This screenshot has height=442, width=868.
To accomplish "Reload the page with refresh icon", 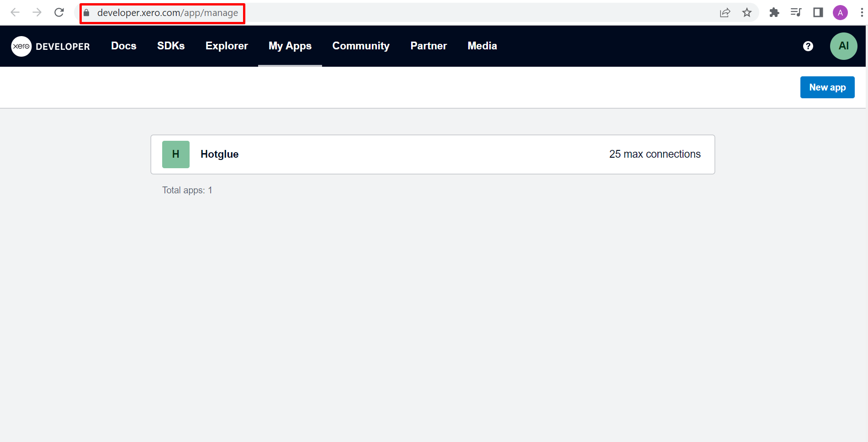I will tap(59, 12).
